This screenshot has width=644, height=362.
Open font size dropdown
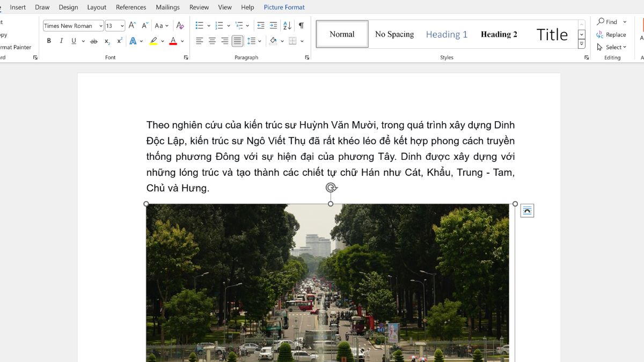pyautogui.click(x=122, y=26)
